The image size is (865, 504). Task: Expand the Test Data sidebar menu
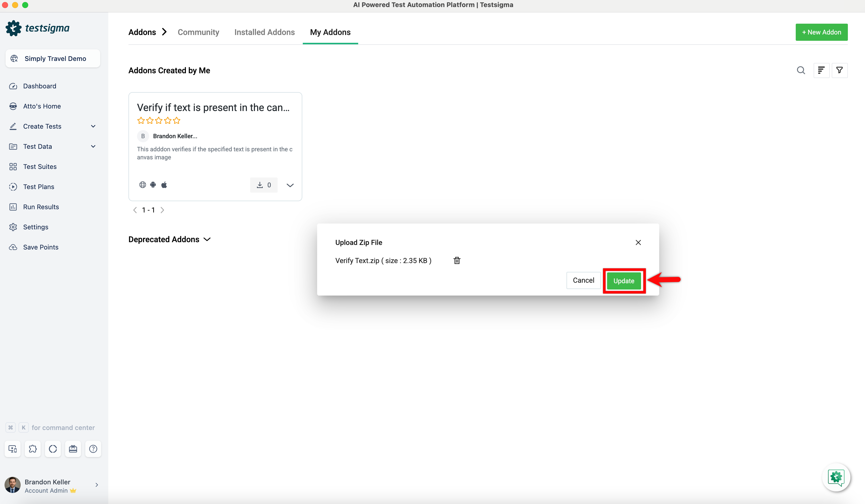pyautogui.click(x=93, y=147)
